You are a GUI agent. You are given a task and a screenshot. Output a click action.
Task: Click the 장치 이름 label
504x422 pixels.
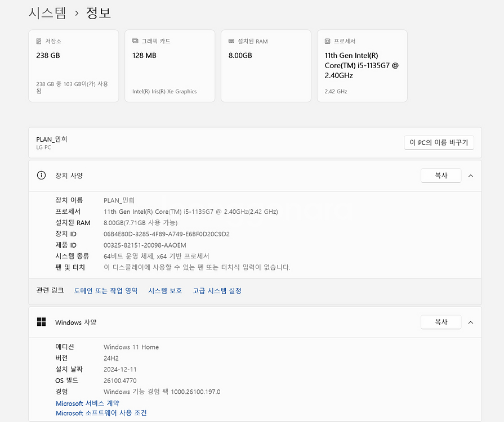tap(69, 200)
